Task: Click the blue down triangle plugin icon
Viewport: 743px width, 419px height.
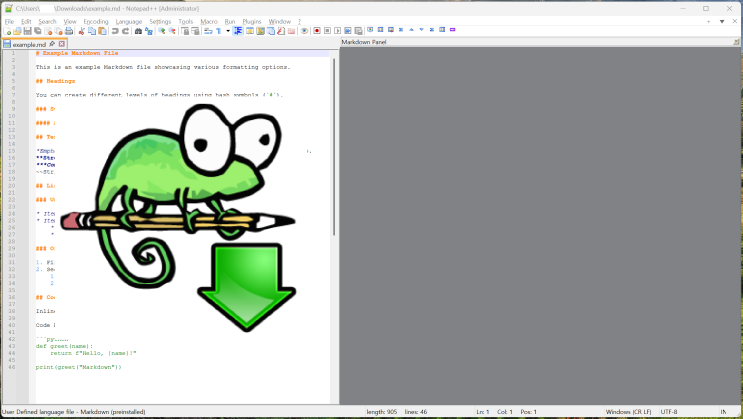Action: pyautogui.click(x=421, y=29)
